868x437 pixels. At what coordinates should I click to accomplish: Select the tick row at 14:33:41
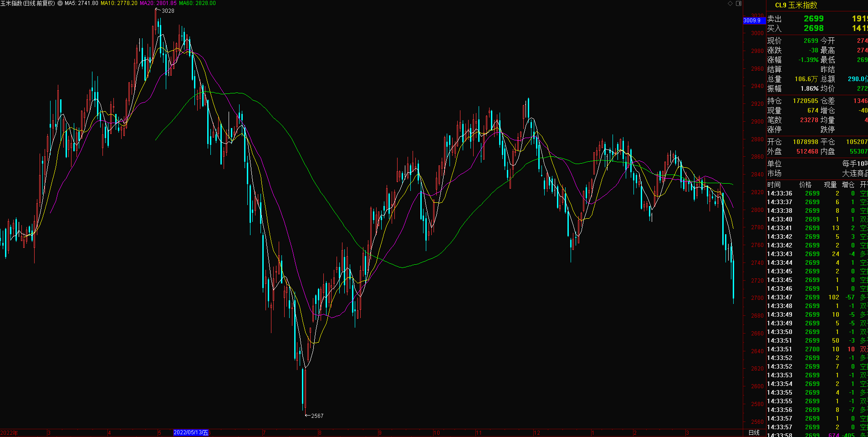[x=817, y=228]
